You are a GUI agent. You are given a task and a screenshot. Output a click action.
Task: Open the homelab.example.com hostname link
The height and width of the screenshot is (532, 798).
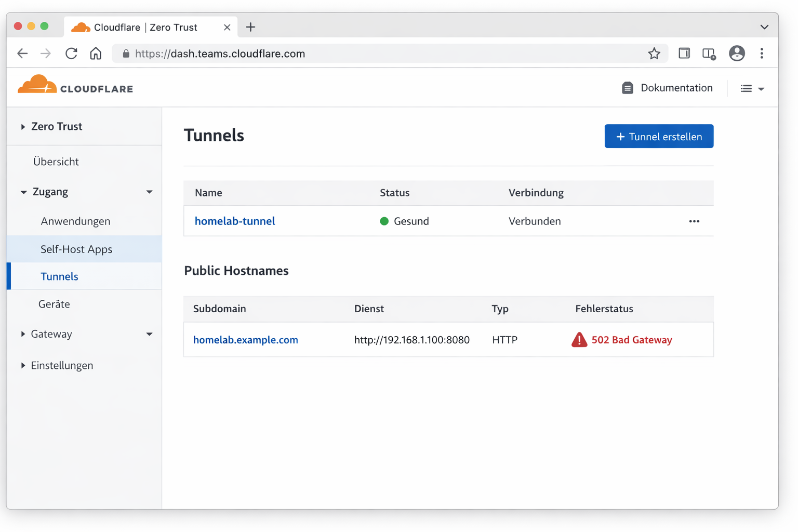[x=246, y=340]
